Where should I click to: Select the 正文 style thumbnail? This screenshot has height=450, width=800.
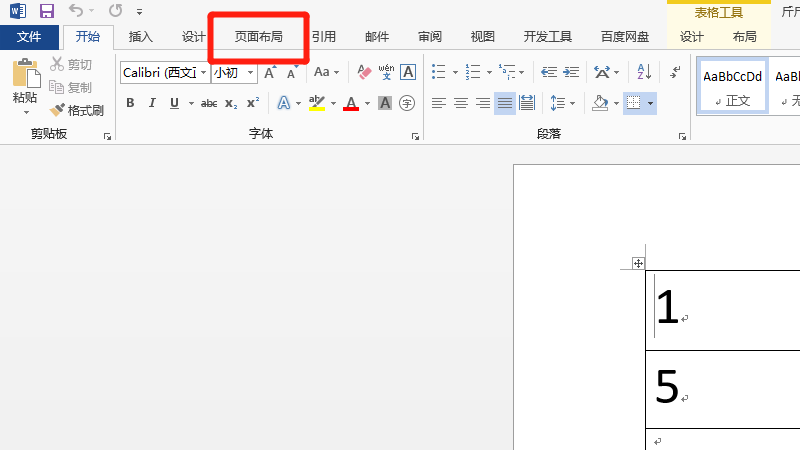[732, 86]
